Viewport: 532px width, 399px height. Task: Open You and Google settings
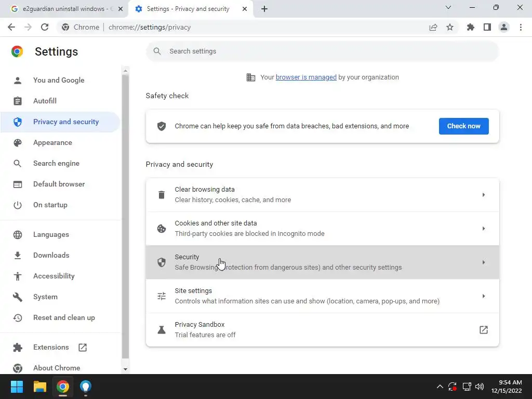[x=60, y=81]
